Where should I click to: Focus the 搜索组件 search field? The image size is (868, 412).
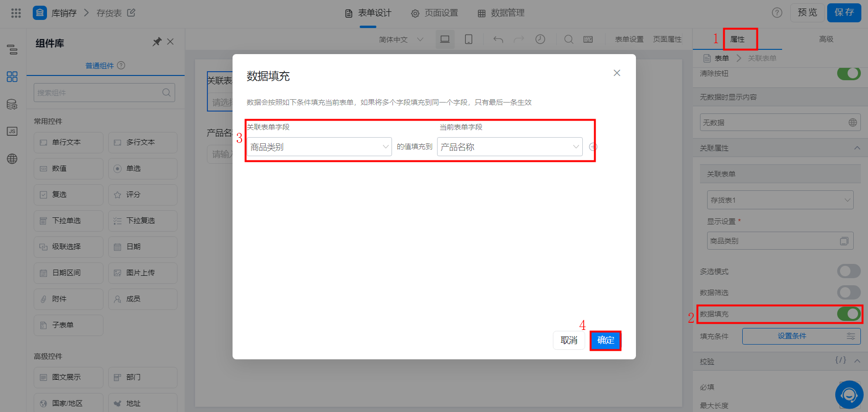click(x=104, y=93)
